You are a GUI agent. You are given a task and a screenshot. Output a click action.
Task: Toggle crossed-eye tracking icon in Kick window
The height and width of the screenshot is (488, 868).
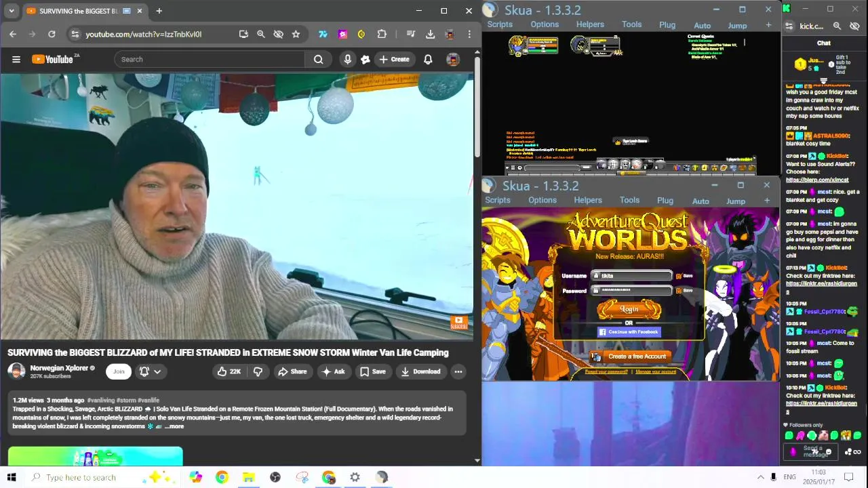(854, 26)
